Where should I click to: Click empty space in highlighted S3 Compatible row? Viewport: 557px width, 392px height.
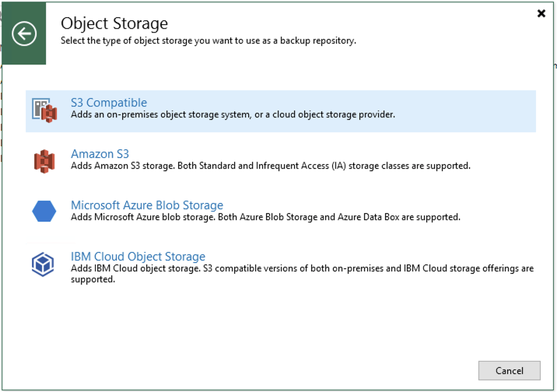[467, 110]
